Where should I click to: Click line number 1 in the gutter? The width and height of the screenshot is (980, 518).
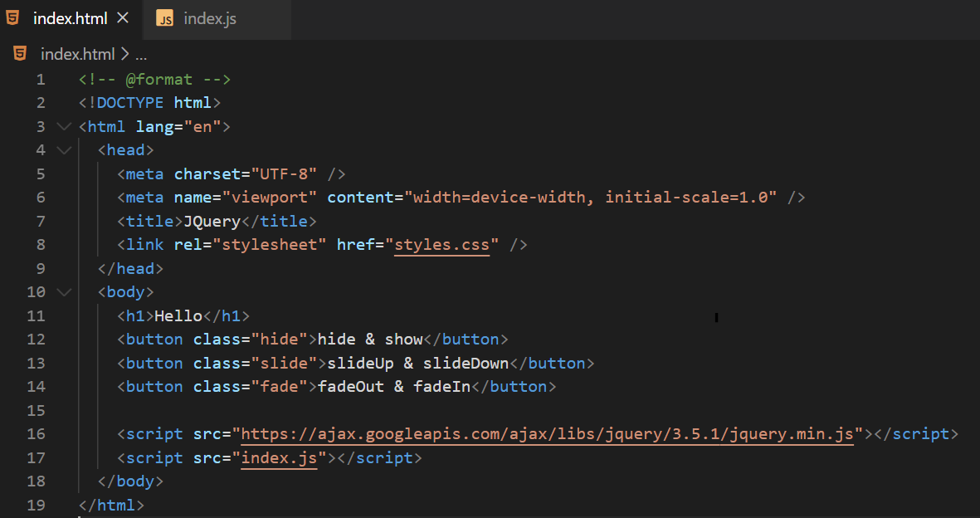coord(41,80)
